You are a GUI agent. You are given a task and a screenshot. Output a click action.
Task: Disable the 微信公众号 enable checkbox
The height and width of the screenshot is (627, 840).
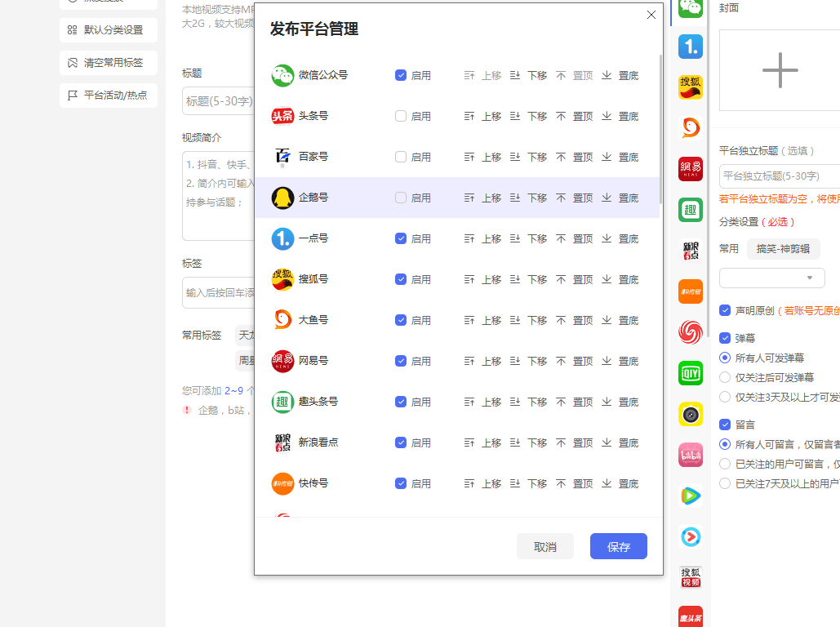(401, 76)
